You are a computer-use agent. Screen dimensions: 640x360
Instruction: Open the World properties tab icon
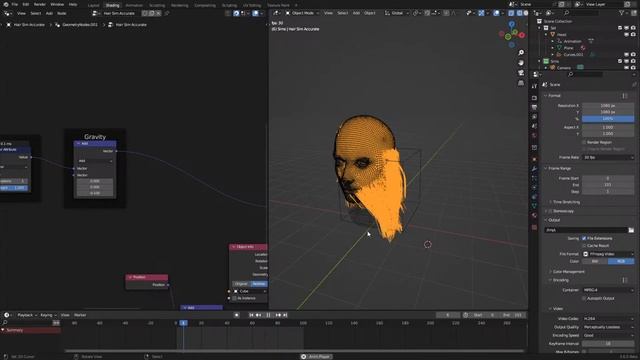click(534, 136)
